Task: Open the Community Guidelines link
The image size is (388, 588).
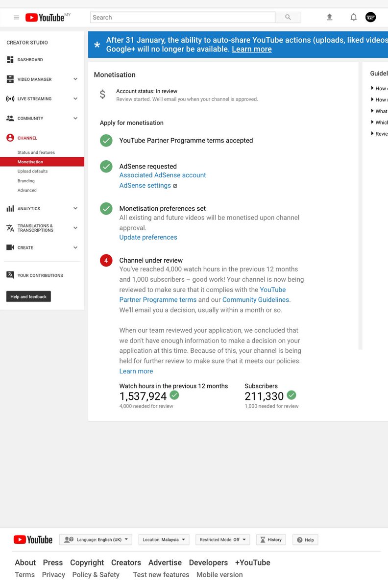Action: pos(256,299)
